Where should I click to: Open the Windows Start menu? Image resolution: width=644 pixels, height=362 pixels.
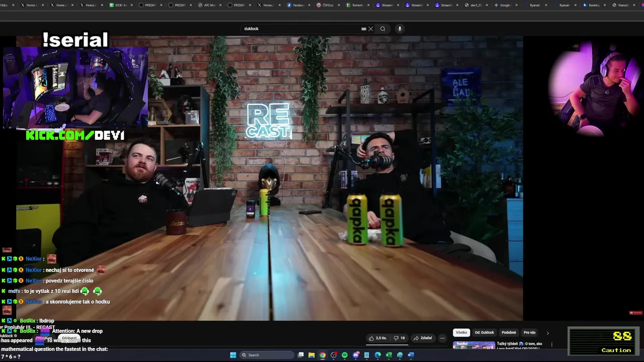(x=233, y=355)
